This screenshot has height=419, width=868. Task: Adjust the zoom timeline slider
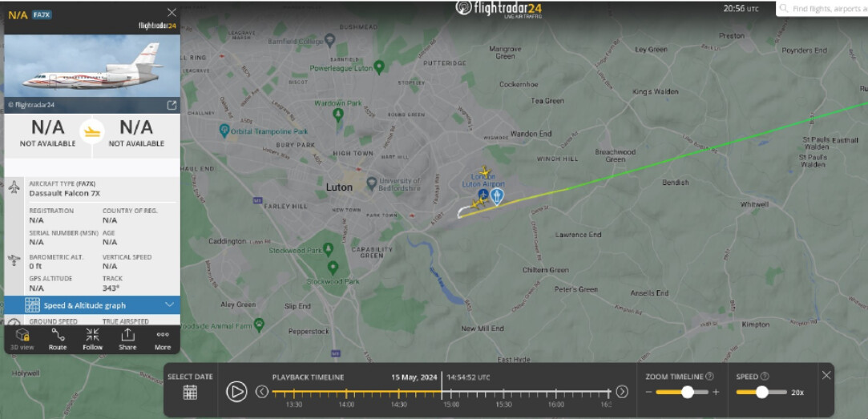(687, 392)
